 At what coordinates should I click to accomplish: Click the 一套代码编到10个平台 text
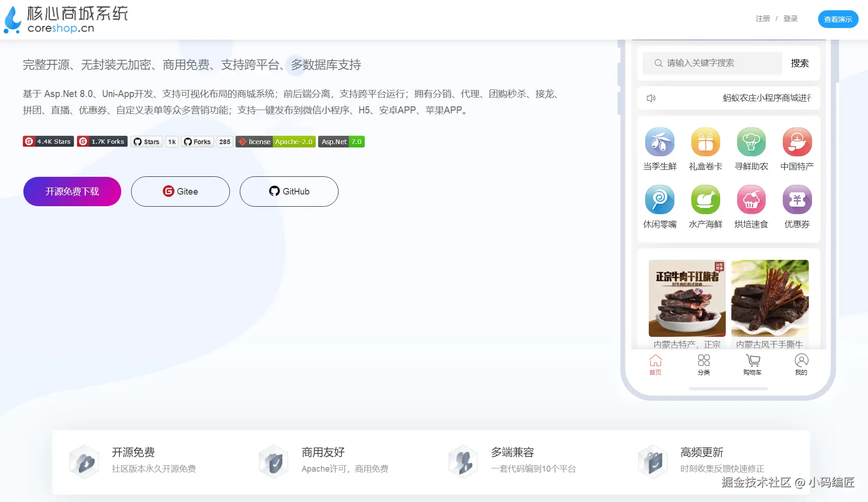pos(534,469)
